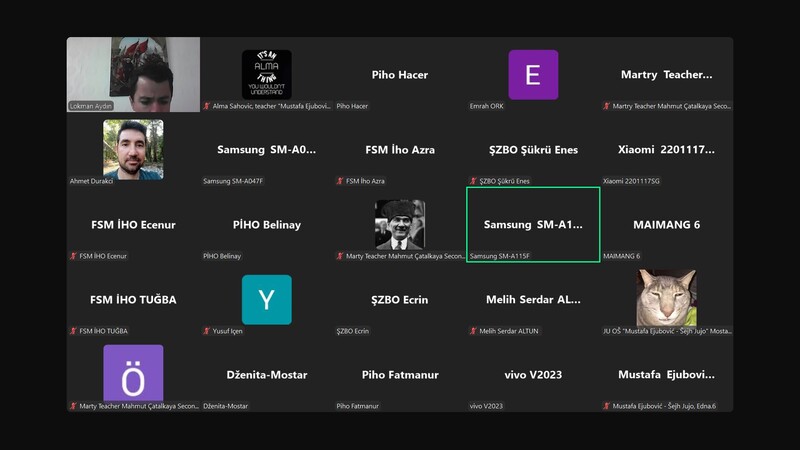The height and width of the screenshot is (450, 800).
Task: Click the 'ALMA' logo profile picture
Action: point(266,74)
